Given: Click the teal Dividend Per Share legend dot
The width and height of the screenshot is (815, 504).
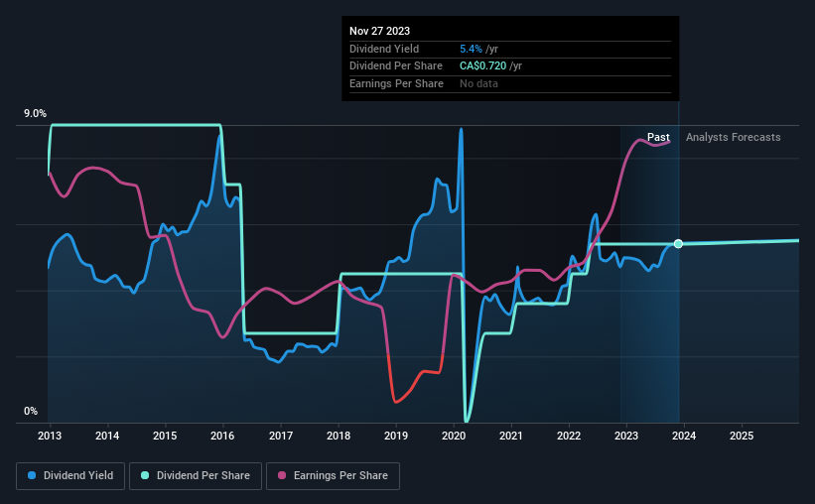Looking at the screenshot, I should pyautogui.click(x=145, y=475).
